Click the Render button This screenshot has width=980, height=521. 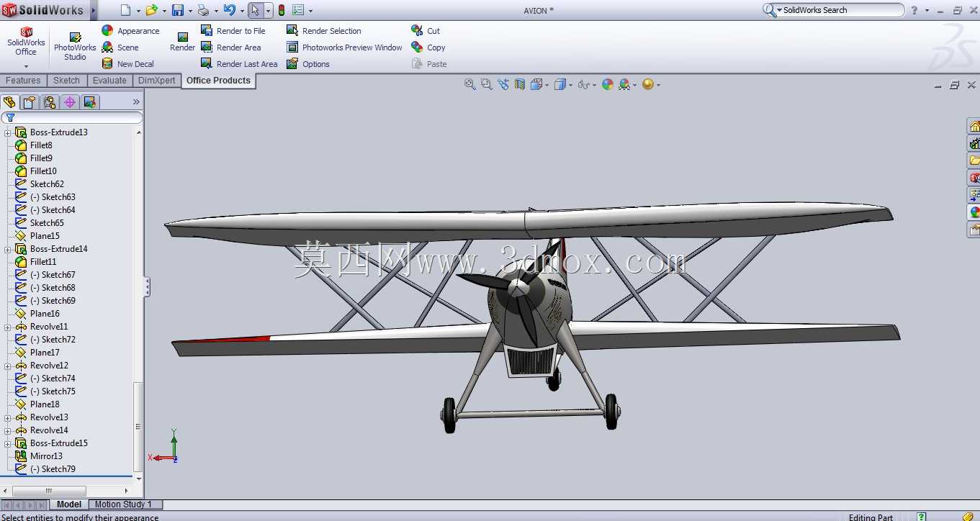click(x=182, y=42)
